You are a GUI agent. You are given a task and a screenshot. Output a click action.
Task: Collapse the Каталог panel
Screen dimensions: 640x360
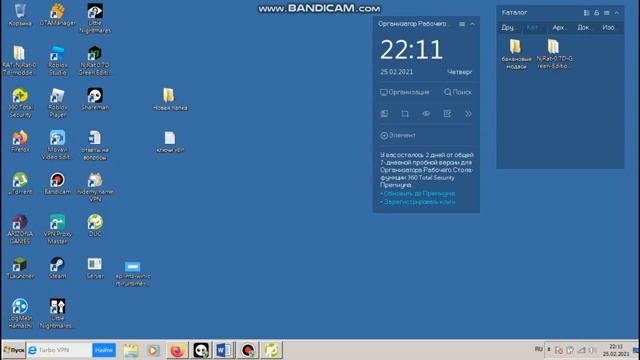[617, 13]
